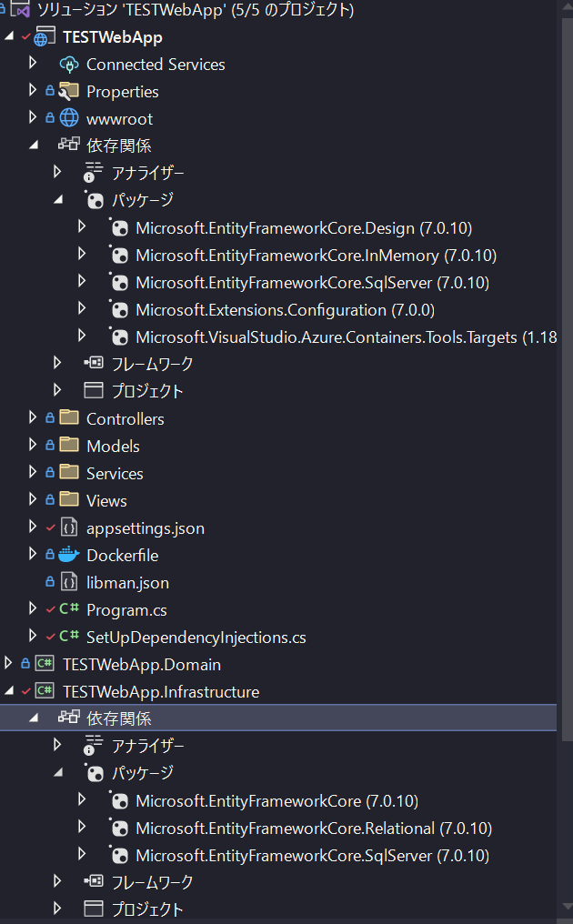Click the analyzer icon under TESTWebApp dependencies
This screenshot has height=924, width=573.
pyautogui.click(x=93, y=172)
